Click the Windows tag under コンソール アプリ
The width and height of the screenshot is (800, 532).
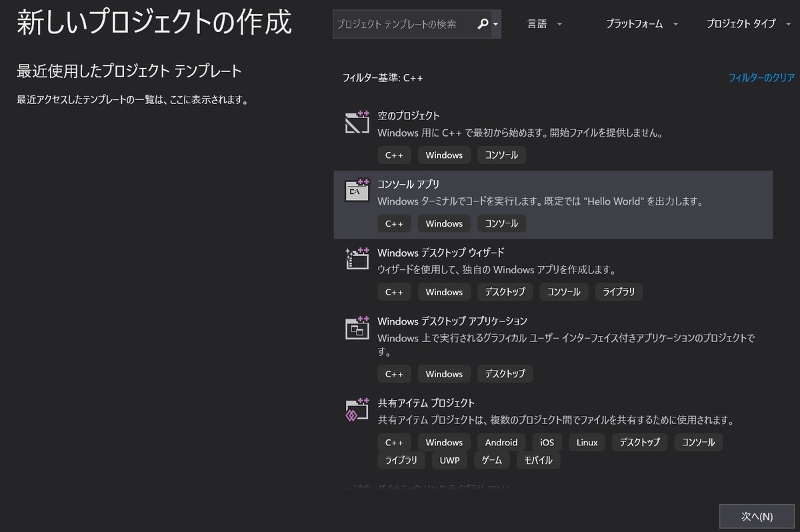tap(444, 223)
